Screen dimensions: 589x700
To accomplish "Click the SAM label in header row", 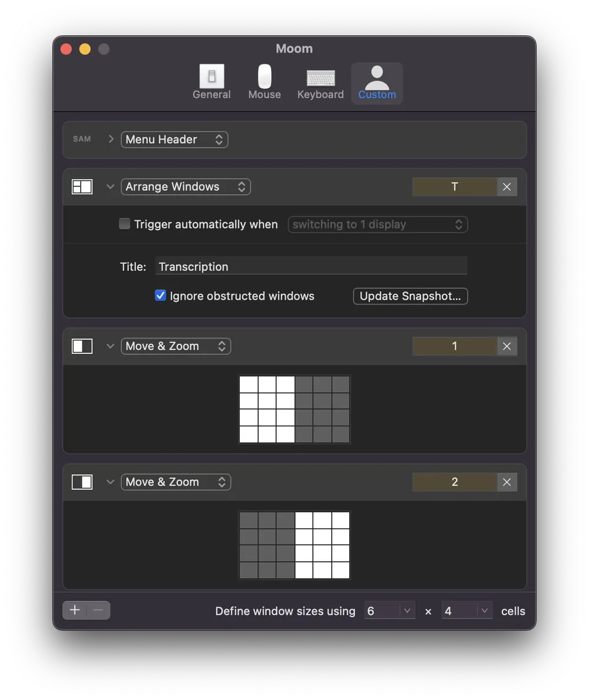I will [82, 139].
